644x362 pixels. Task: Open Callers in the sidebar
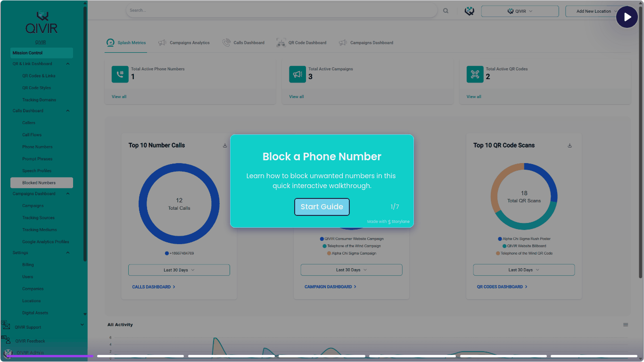click(29, 123)
